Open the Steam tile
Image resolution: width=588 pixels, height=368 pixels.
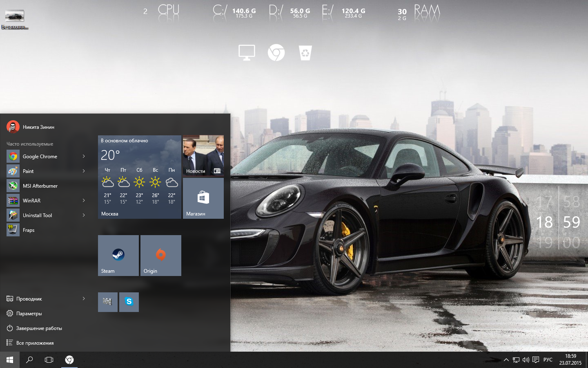pos(118,256)
